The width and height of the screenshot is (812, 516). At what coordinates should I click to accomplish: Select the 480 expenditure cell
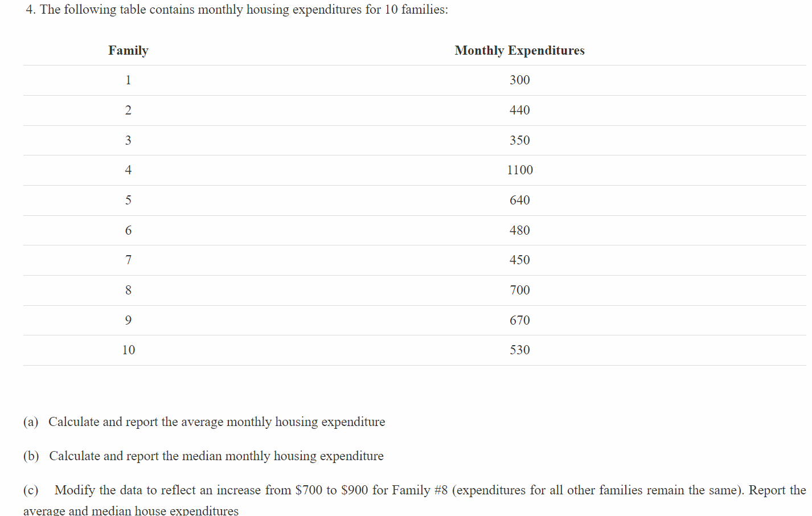pyautogui.click(x=519, y=231)
